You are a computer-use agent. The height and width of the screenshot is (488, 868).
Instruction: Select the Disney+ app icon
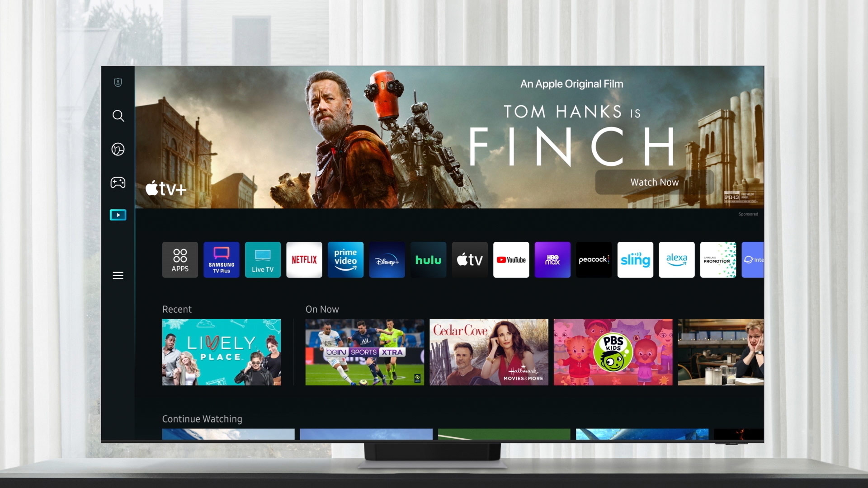[387, 259]
